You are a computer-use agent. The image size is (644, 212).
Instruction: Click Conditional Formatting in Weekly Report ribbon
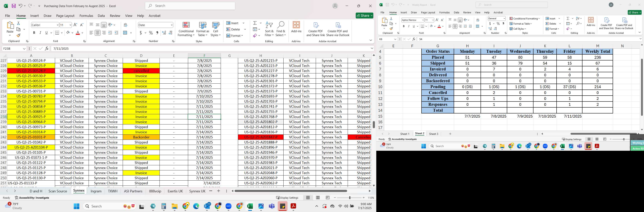[524, 18]
